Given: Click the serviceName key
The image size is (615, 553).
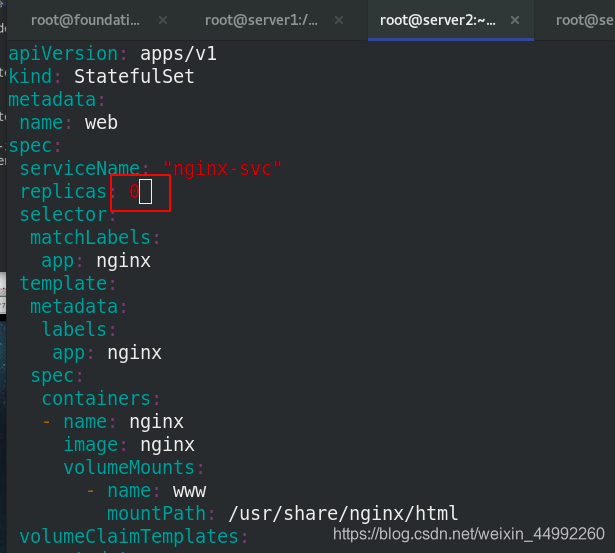Looking at the screenshot, I should pyautogui.click(x=80, y=169).
